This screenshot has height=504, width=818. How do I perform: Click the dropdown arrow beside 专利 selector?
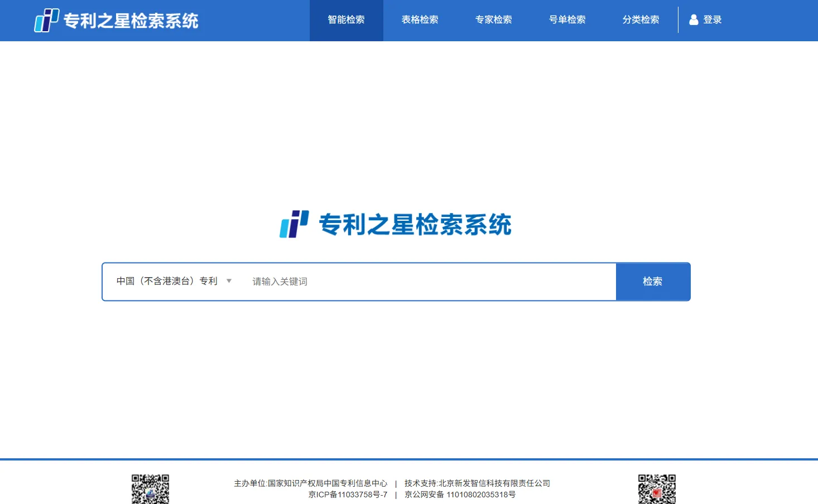[229, 281]
